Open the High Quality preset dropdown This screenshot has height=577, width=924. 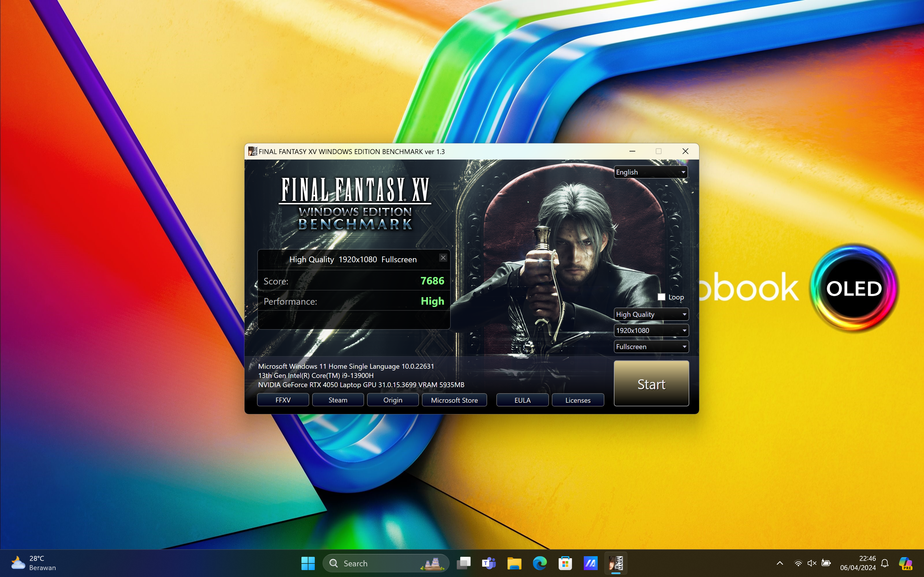coord(651,314)
